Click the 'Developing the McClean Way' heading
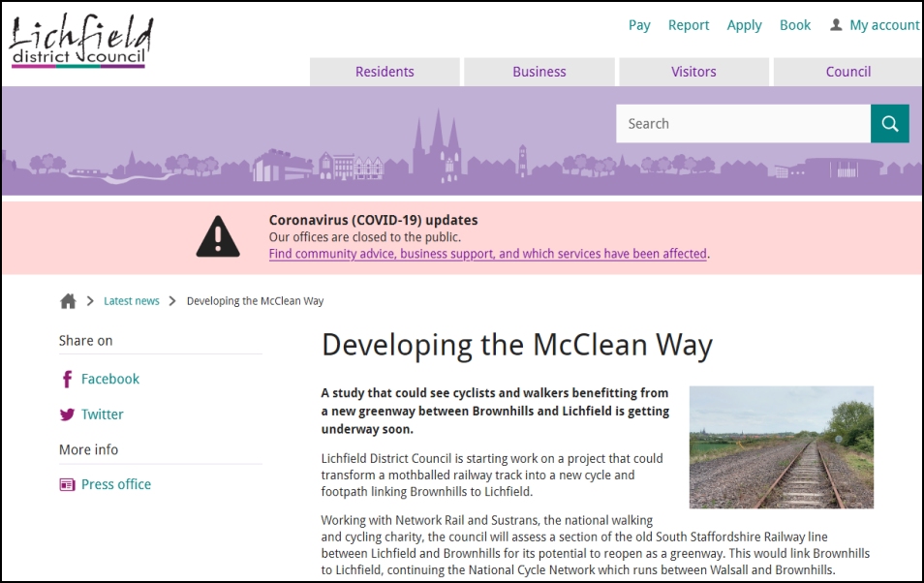 coord(517,346)
